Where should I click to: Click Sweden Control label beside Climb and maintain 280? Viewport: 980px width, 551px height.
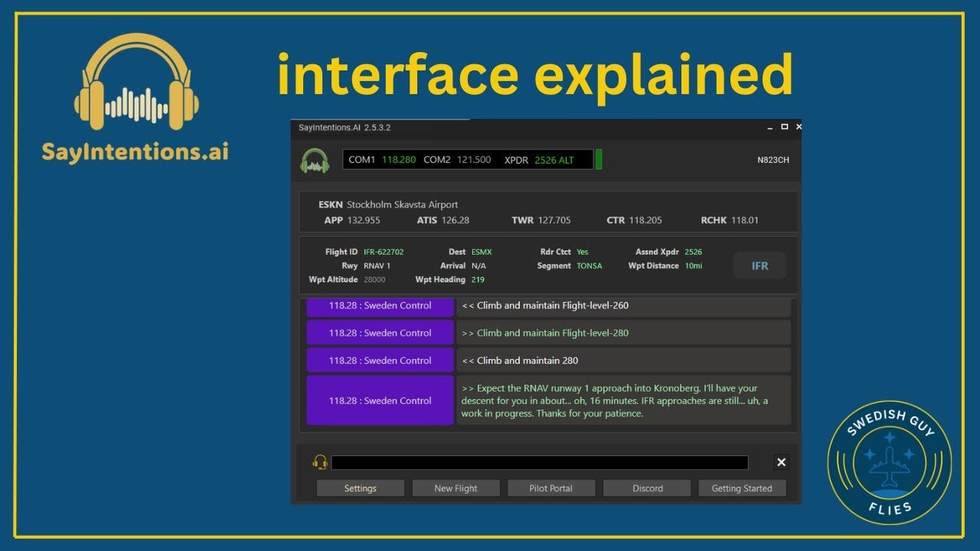tap(381, 360)
